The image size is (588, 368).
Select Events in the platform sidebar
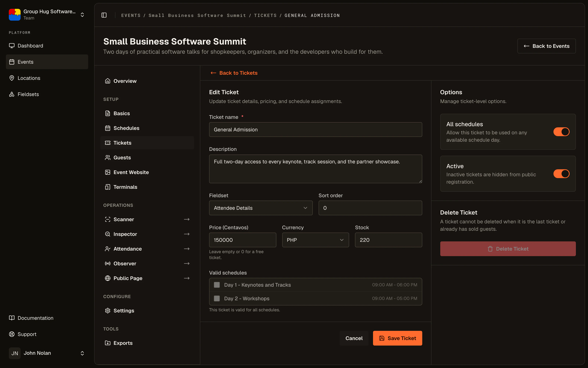(47, 62)
